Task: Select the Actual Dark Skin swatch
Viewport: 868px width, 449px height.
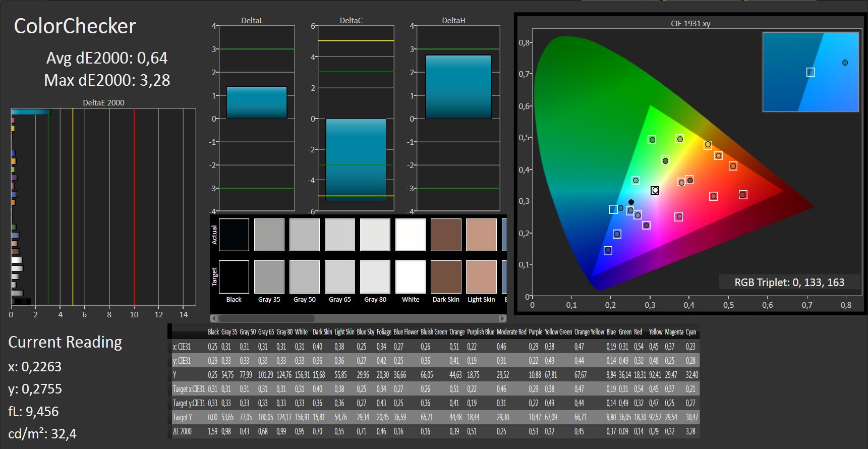Action: [446, 235]
